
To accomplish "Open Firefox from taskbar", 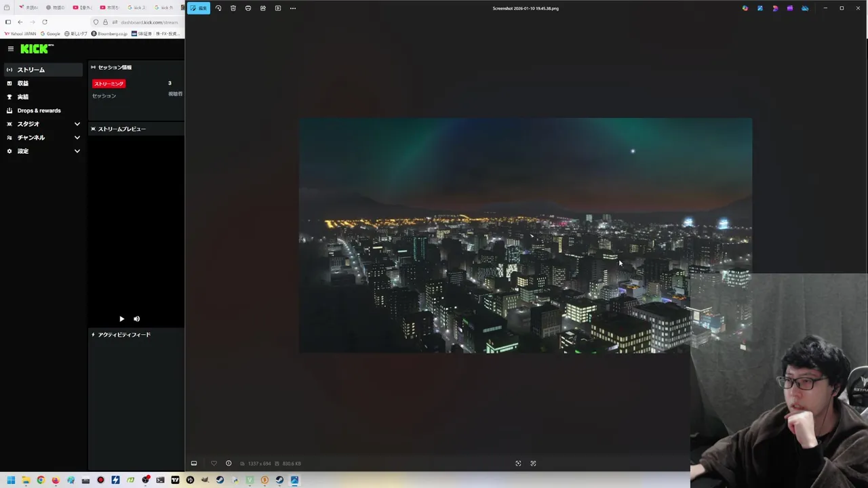I will 56,480.
